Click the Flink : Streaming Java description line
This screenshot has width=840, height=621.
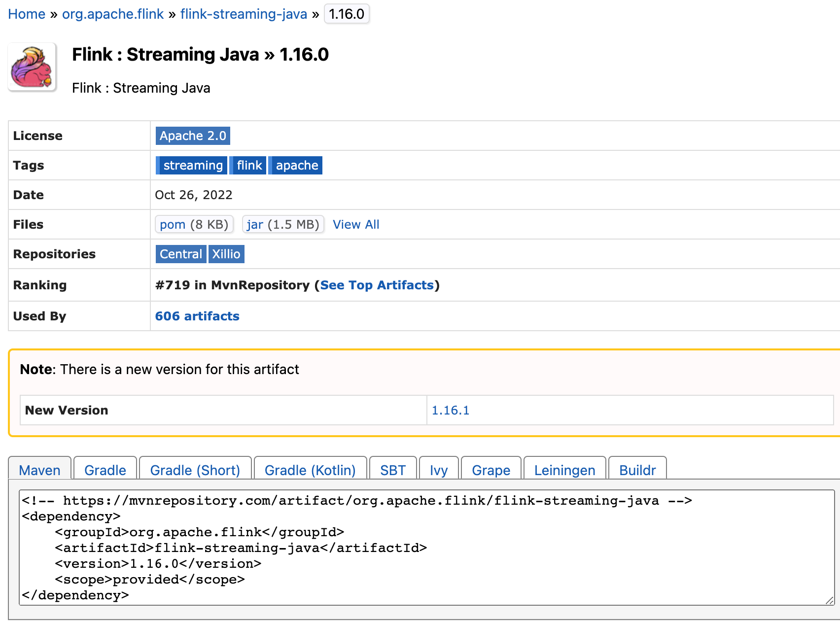click(141, 88)
